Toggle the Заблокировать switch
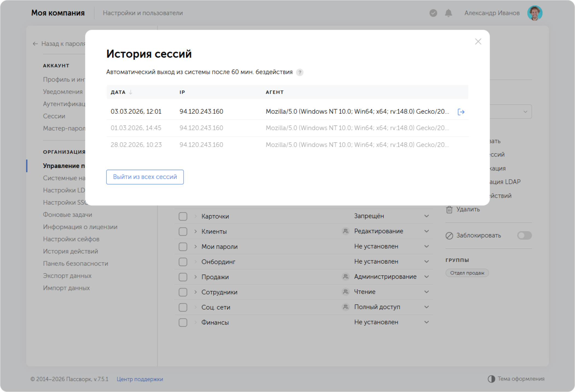 [524, 235]
